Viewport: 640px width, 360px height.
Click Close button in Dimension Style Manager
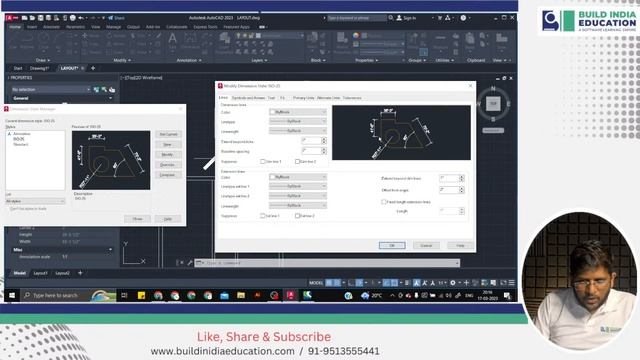pos(138,219)
